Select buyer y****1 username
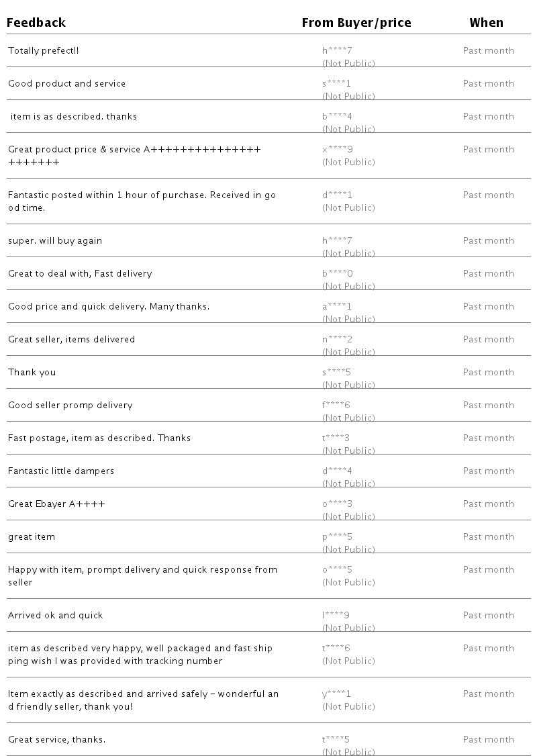The width and height of the screenshot is (537, 756). click(336, 694)
